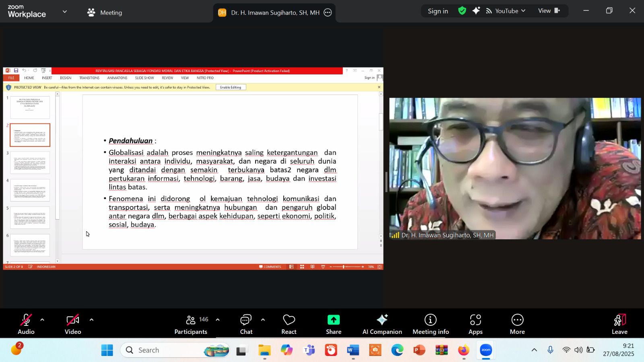Open the Chat panel
This screenshot has width=644, height=362.
[x=246, y=324]
